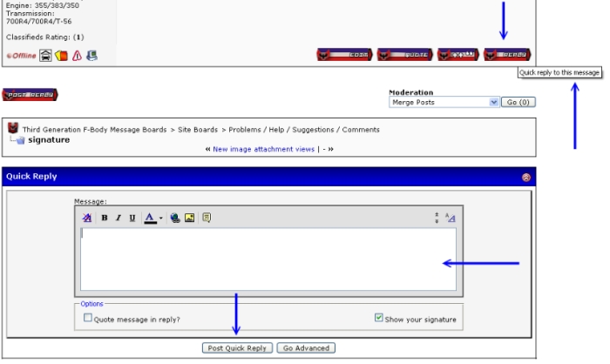Click the Remove Text Formatting icon
Screen dimensions: 610x364
(x=87, y=219)
